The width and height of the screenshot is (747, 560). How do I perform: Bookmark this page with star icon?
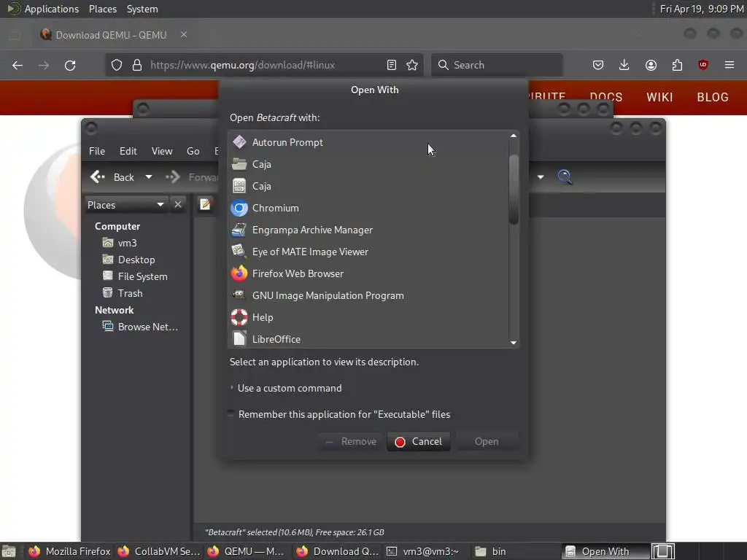412,65
